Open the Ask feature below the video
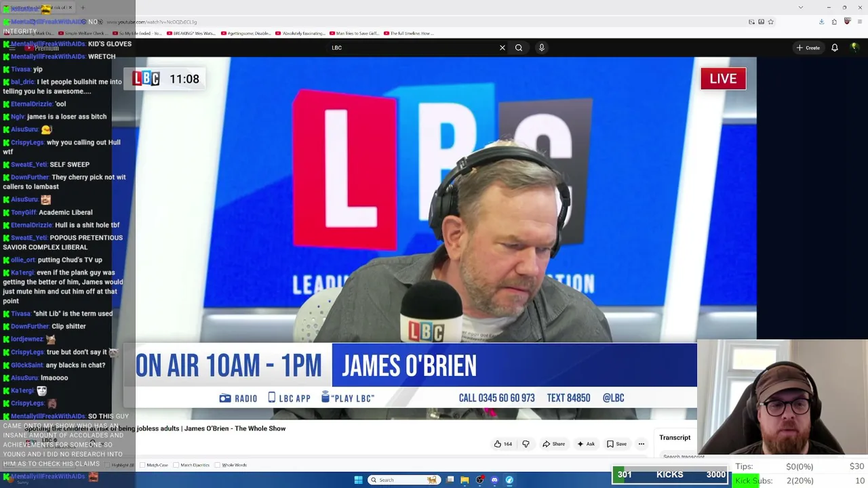This screenshot has width=868, height=488. tap(586, 444)
